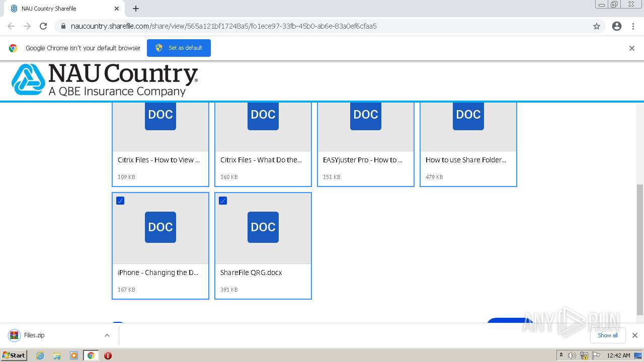Click DOC icon of Citrix Files - What Do the
644x362 pixels.
[263, 116]
